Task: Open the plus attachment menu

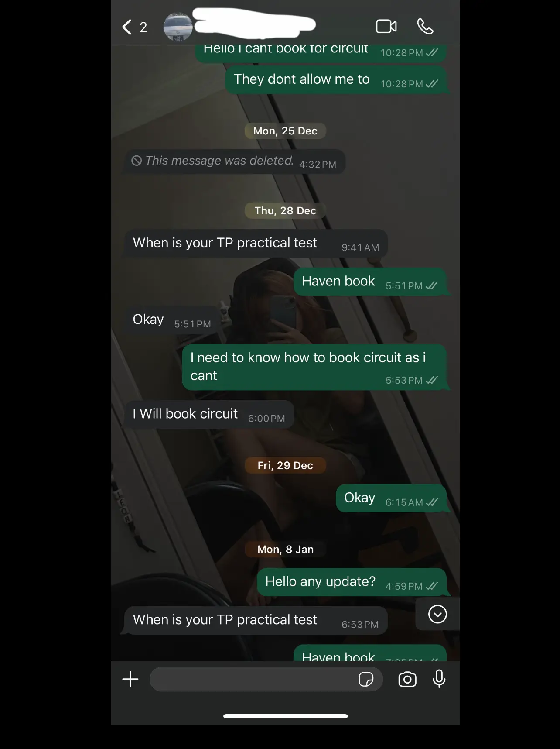Action: coord(130,679)
